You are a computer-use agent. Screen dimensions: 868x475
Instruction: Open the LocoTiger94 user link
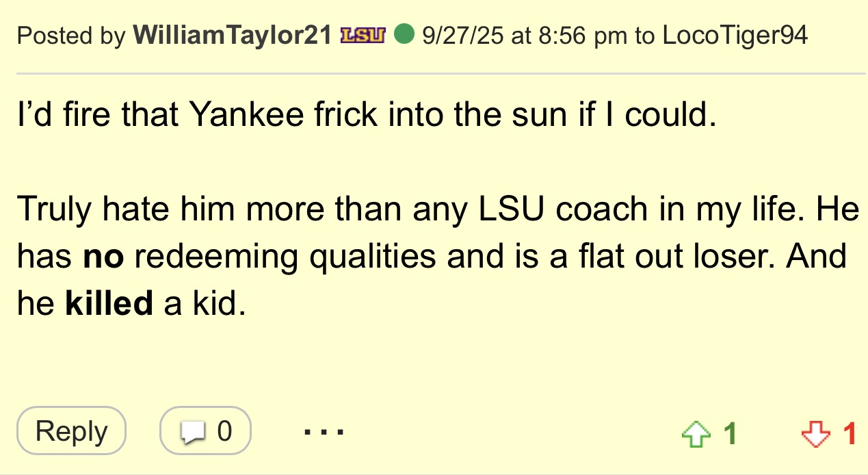coord(735,35)
